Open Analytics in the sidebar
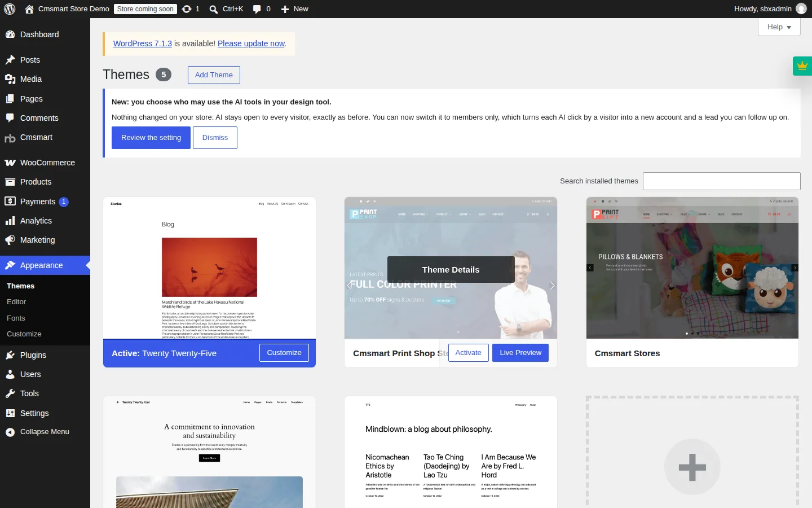812x508 pixels. tap(45, 221)
